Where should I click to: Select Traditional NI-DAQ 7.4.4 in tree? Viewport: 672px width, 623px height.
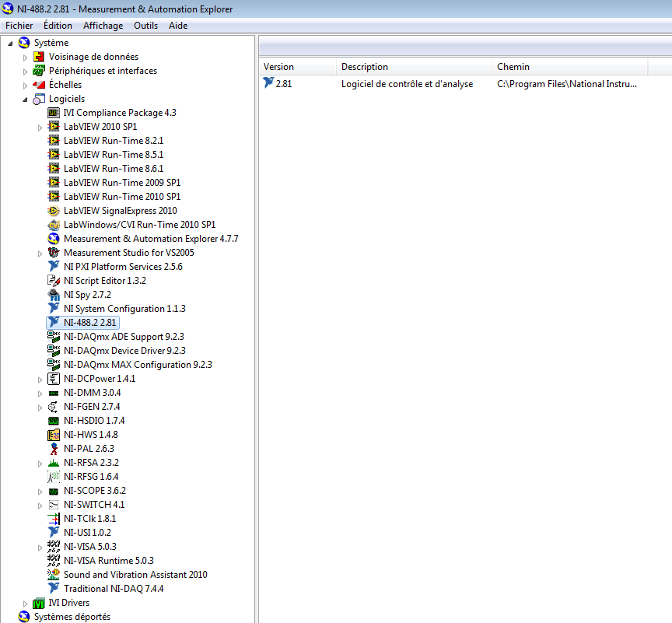coord(114,589)
